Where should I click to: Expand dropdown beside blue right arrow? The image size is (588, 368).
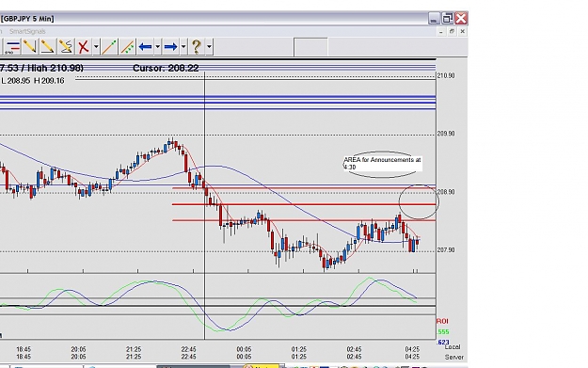(183, 47)
